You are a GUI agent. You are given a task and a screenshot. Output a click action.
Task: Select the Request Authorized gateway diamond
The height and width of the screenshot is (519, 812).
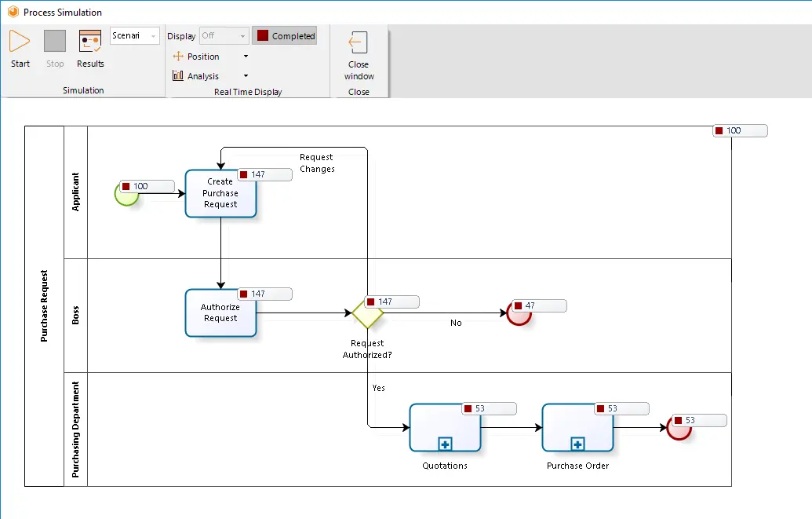coord(367,313)
